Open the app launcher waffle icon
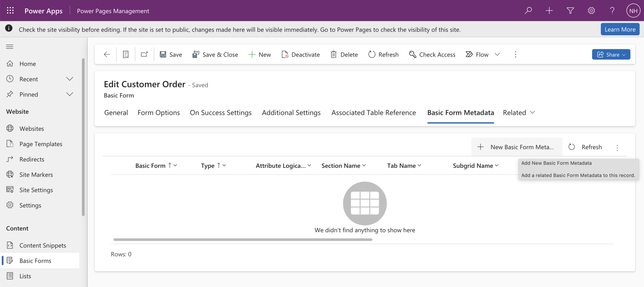The height and width of the screenshot is (287, 644). [x=10, y=11]
